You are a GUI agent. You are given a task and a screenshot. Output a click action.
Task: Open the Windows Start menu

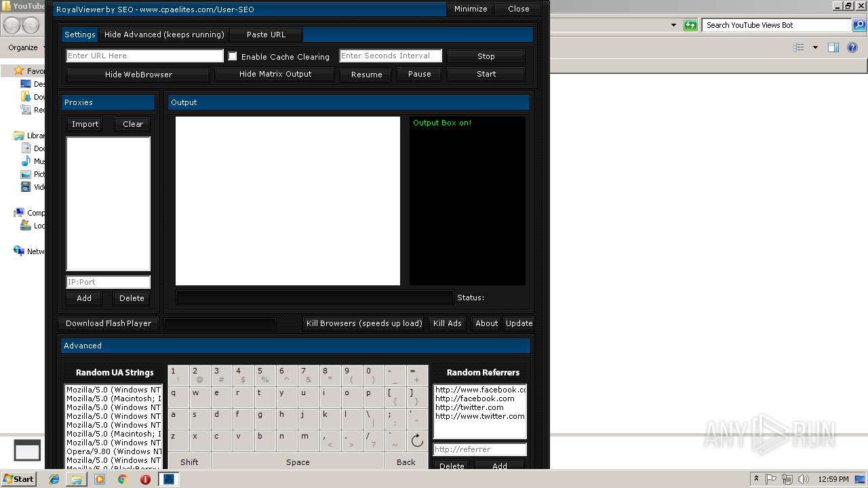19,479
